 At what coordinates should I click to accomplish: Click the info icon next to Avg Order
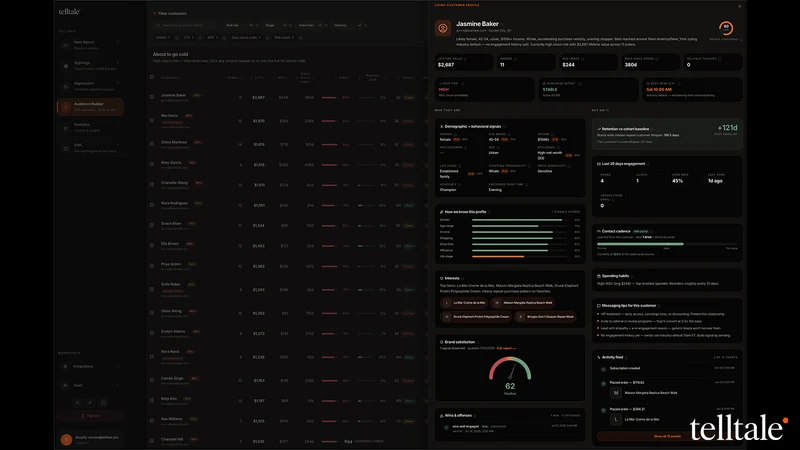(583, 59)
